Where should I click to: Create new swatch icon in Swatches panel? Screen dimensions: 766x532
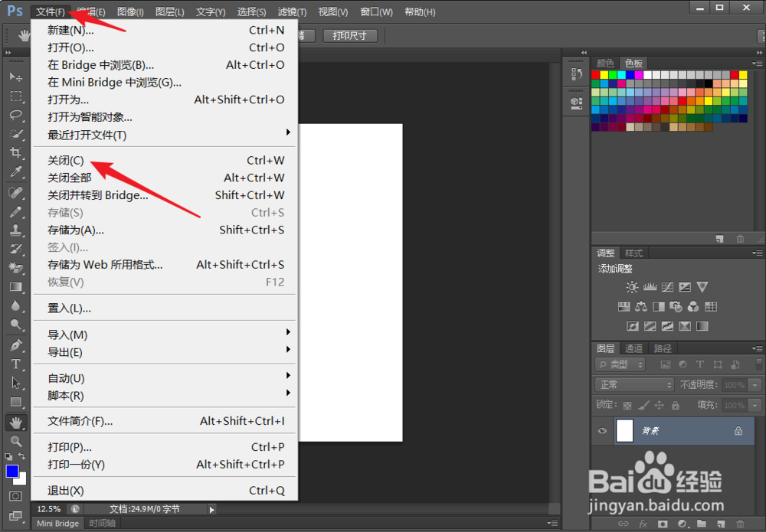pos(719,239)
